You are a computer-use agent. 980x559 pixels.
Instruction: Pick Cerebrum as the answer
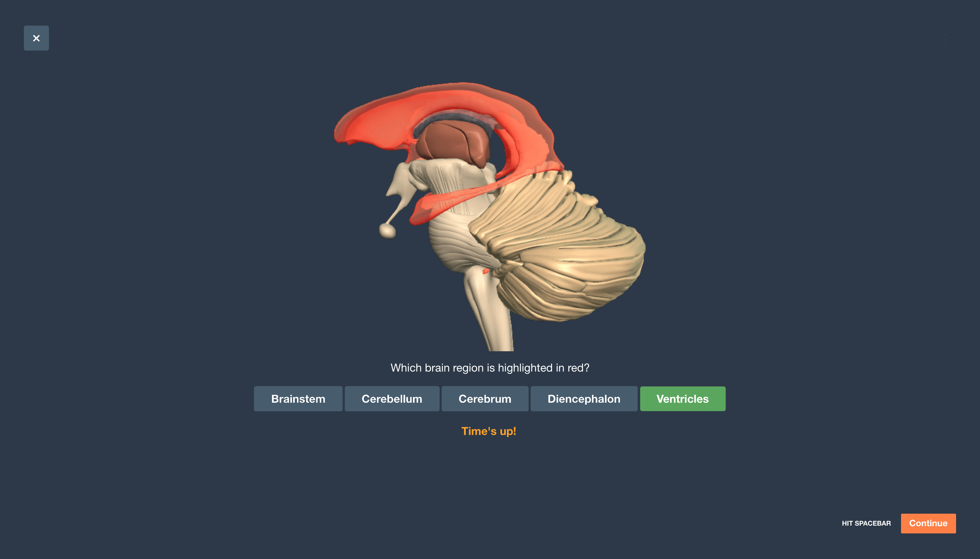484,399
